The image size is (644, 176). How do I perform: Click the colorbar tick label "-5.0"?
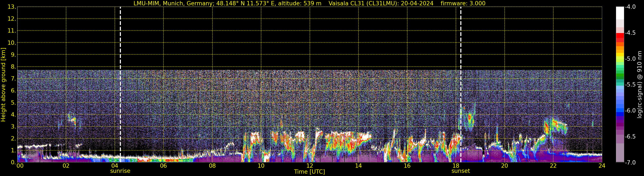point(630,59)
